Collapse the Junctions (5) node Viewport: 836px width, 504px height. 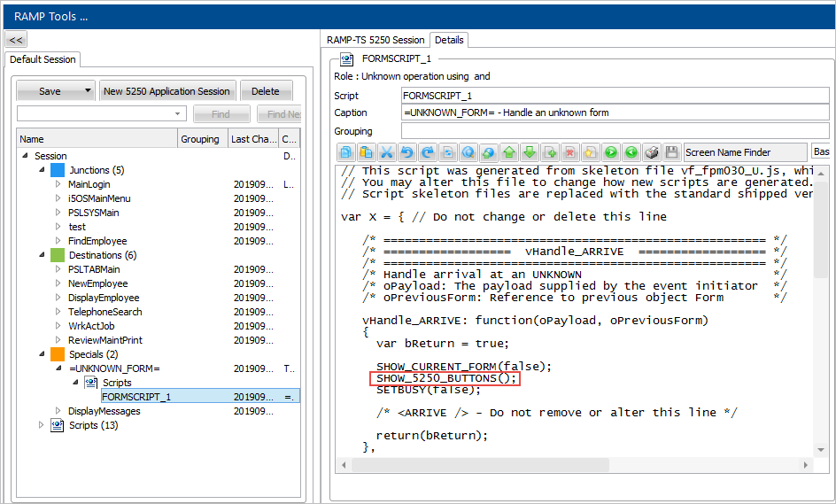click(x=41, y=170)
